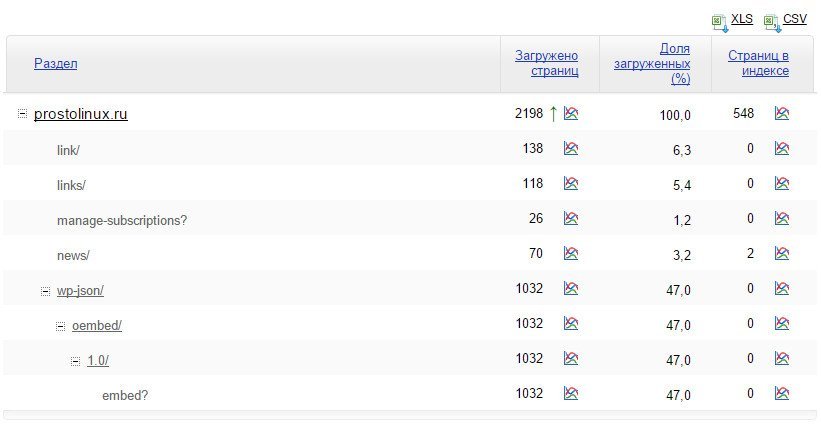Open indexed-pages chart for wp-json/ row

pos(782,289)
